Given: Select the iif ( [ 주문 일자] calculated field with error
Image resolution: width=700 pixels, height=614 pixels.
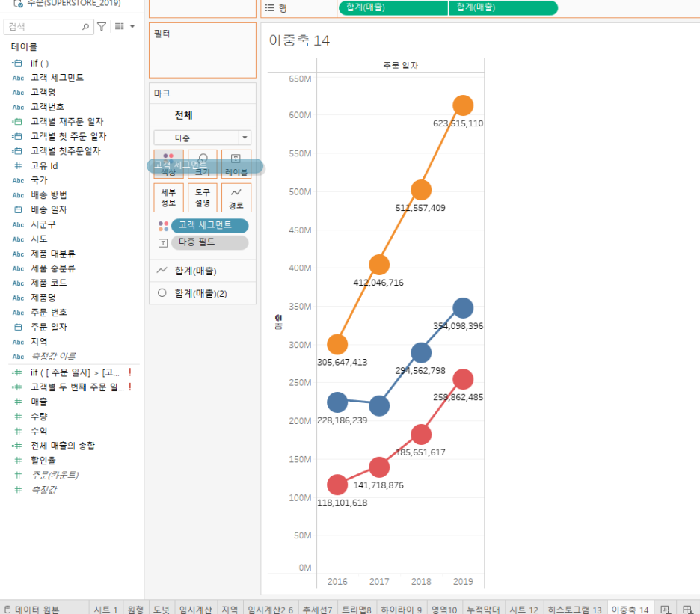Looking at the screenshot, I should pyautogui.click(x=75, y=372).
